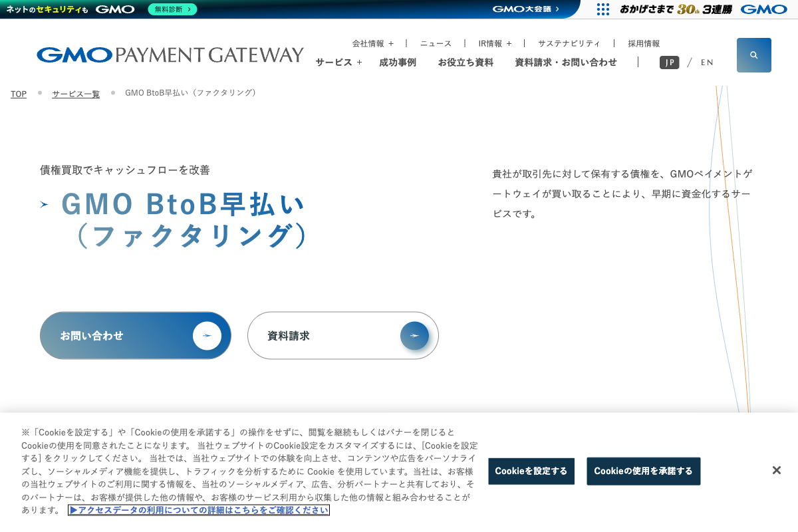Open the ニュース menu item
This screenshot has width=798, height=532.
point(436,43)
